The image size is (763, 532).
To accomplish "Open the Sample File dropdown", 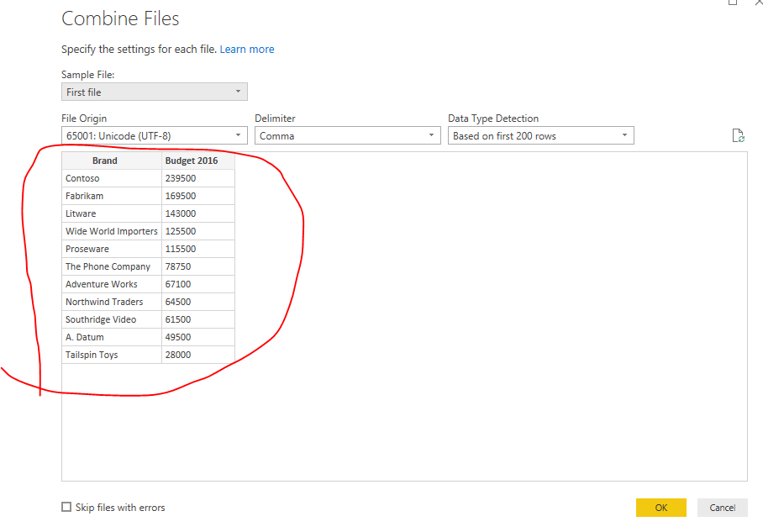I will (x=155, y=92).
